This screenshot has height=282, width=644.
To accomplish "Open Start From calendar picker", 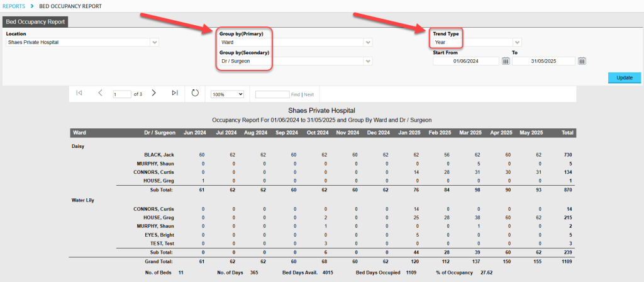I will pos(506,61).
